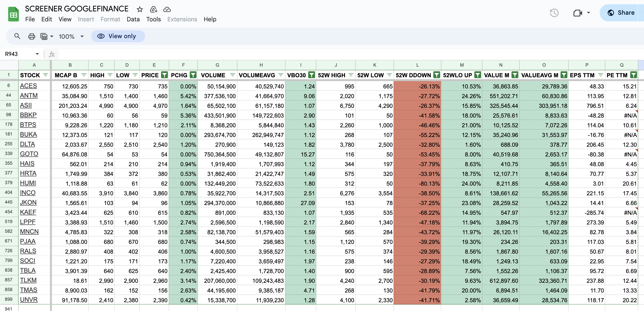The image size is (644, 311).
Task: Open the TLKM stock link
Action: 28,280
